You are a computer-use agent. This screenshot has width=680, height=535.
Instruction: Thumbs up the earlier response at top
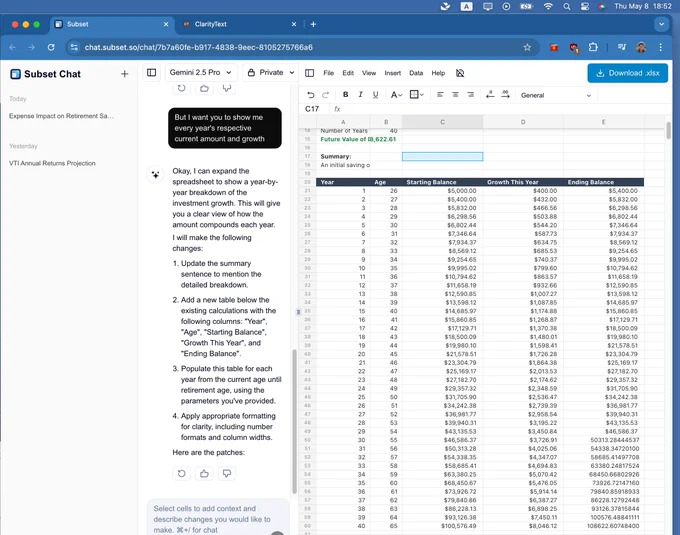pos(204,88)
